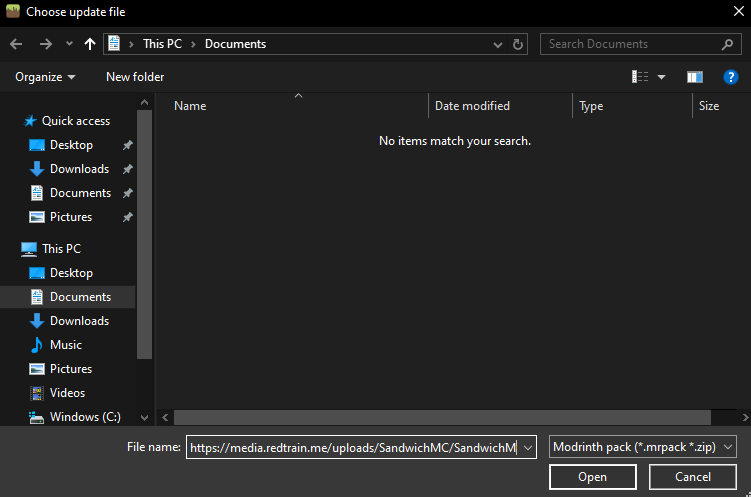Click pin icon next to Documents
The width and height of the screenshot is (751, 497).
[x=127, y=193]
